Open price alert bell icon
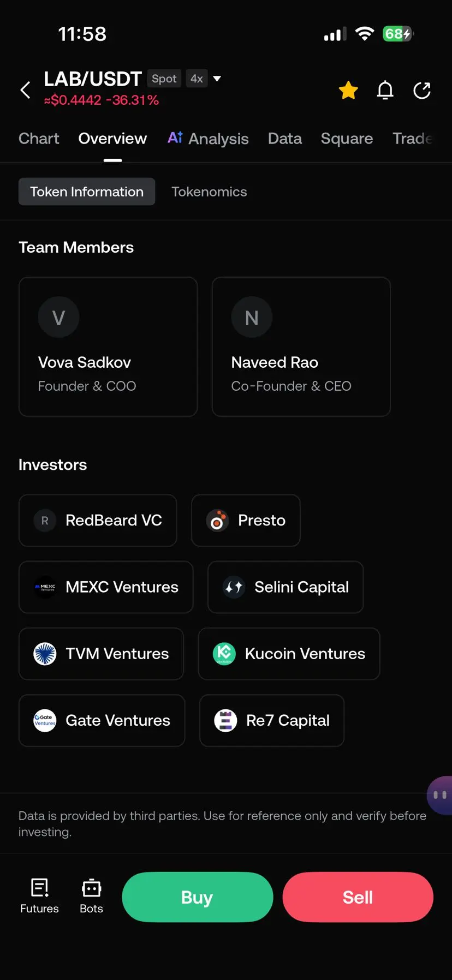This screenshot has height=980, width=452. point(385,90)
